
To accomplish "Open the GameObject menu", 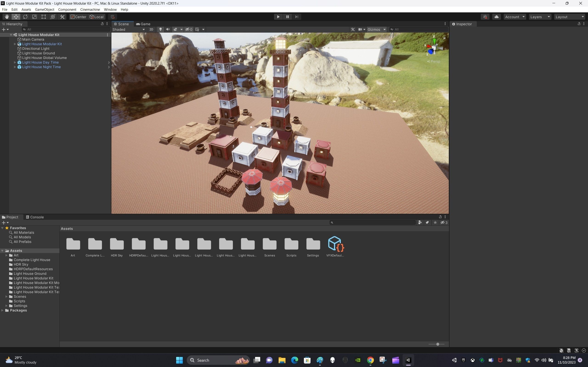I will 45,9.
